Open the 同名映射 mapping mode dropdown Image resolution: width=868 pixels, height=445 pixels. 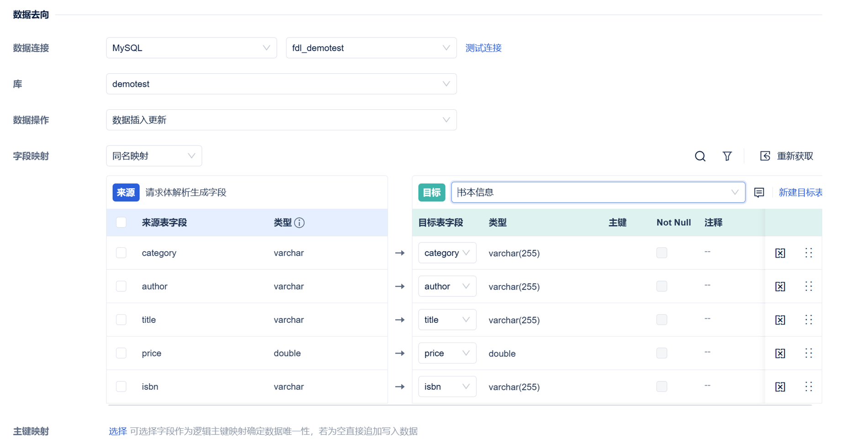pos(154,156)
